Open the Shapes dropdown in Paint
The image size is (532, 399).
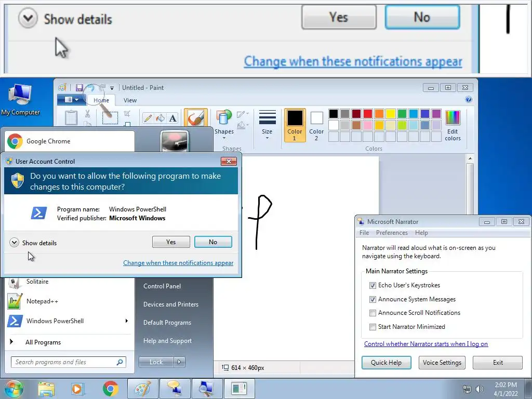tap(224, 125)
